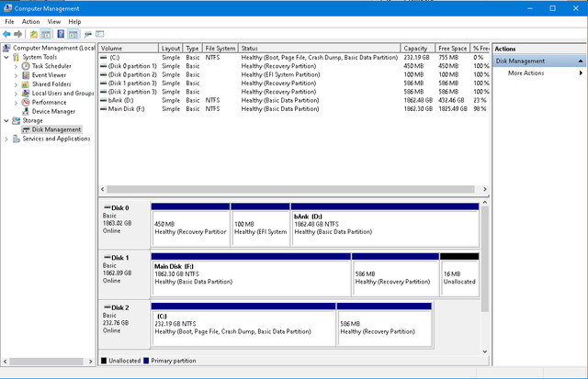The width and height of the screenshot is (588, 379).
Task: Select Main Disk (F:) volume row
Action: [x=294, y=109]
